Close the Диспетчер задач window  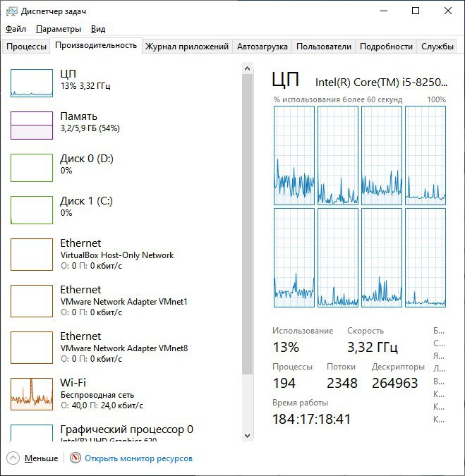click(x=448, y=11)
